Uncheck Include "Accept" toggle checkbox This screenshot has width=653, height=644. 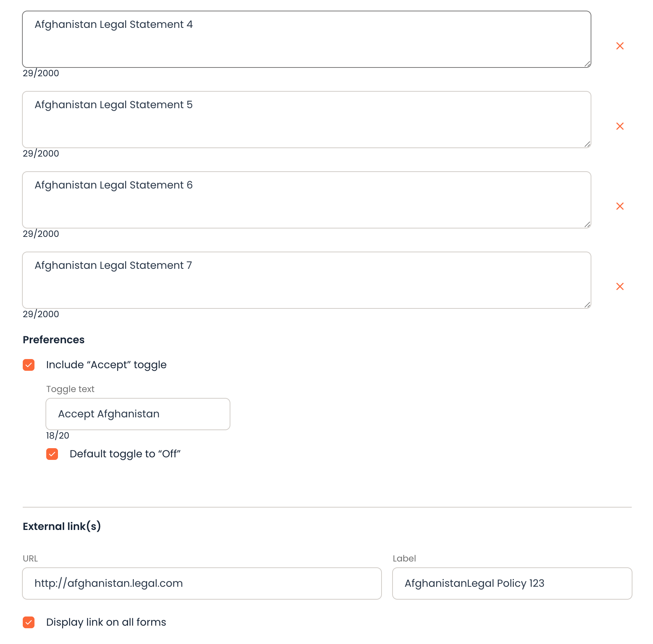[29, 365]
